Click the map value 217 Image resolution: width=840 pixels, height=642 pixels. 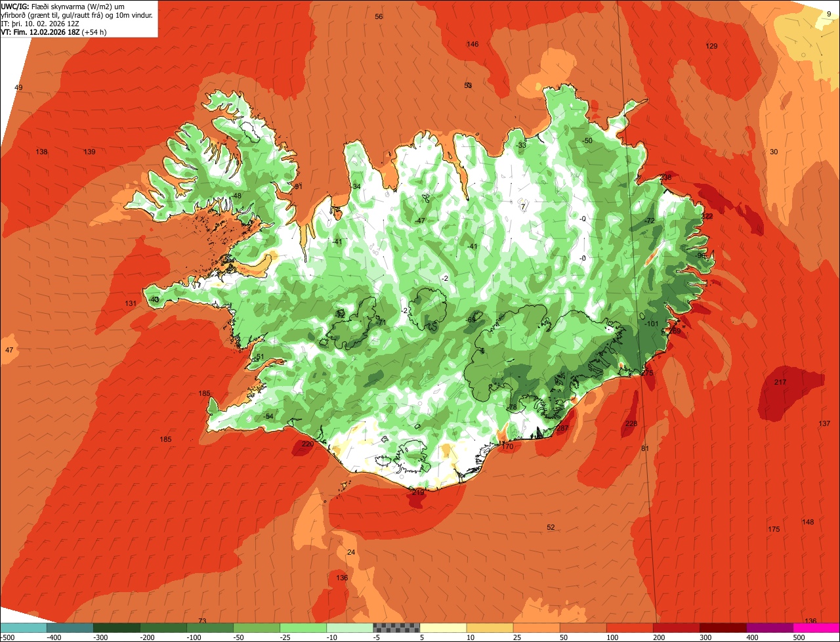pos(780,383)
